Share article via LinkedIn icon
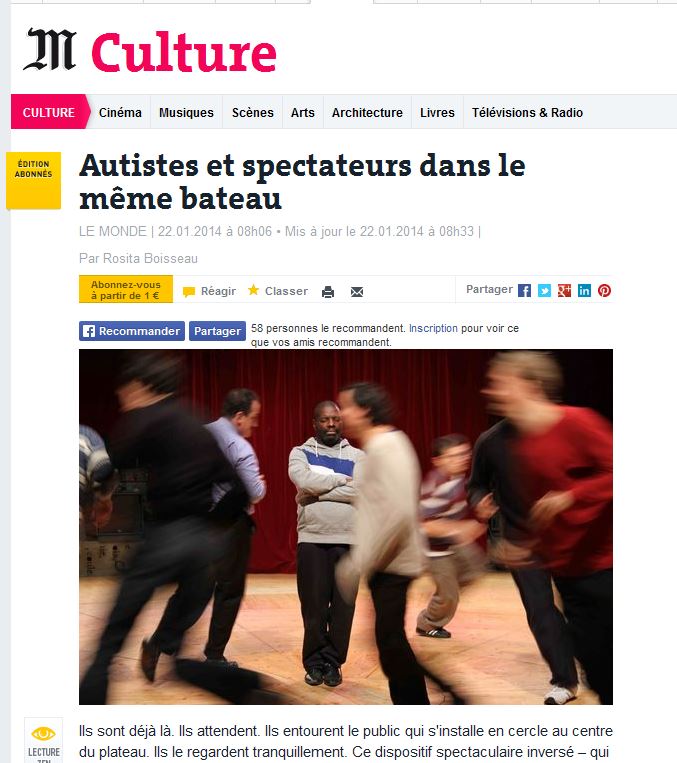The height and width of the screenshot is (763, 677). tap(584, 291)
